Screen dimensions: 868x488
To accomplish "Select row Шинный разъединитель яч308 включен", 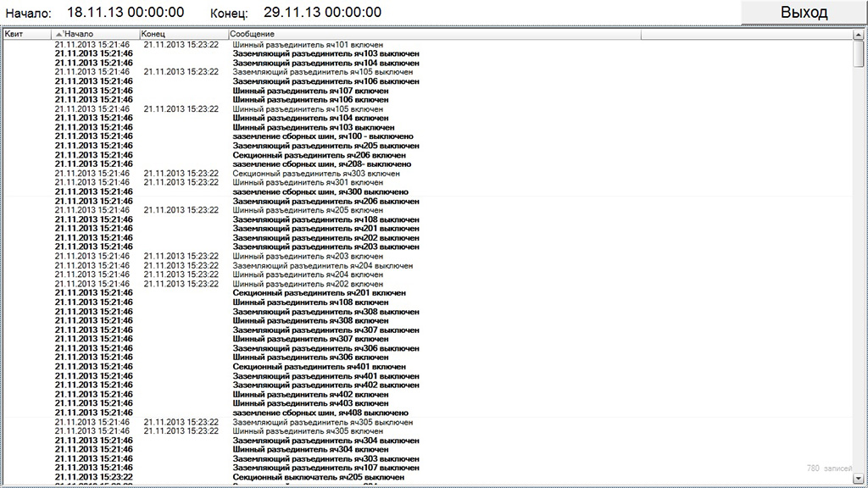I will [427, 321].
